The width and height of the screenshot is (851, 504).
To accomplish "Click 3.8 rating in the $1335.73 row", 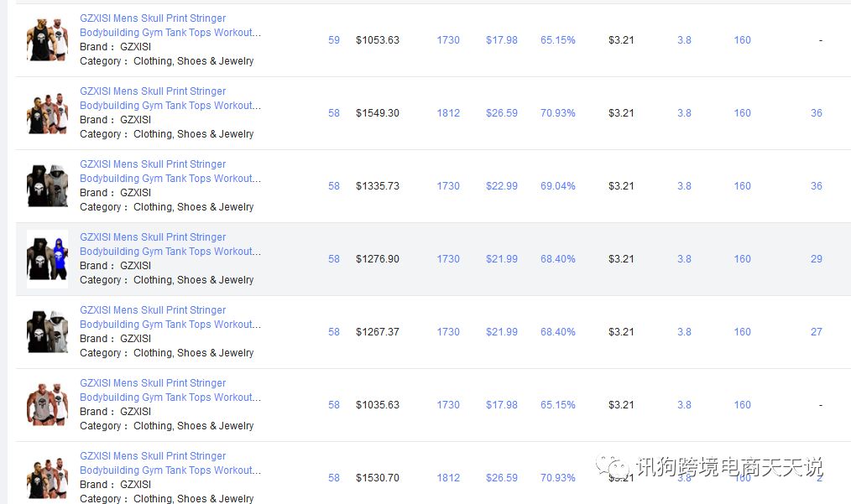I will [684, 186].
